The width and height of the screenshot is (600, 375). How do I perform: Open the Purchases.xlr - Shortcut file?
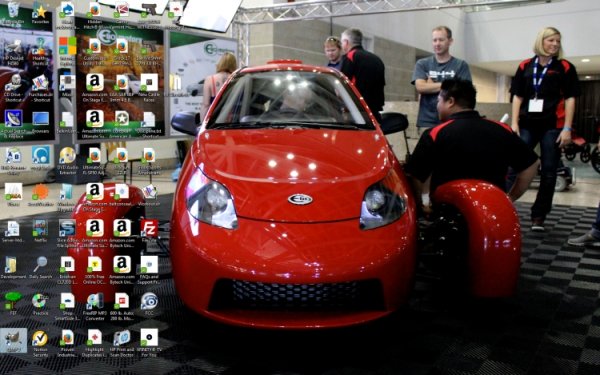point(40,88)
